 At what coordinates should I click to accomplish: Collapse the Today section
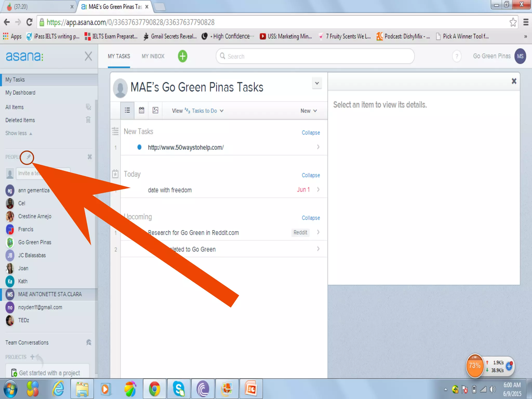point(311,175)
